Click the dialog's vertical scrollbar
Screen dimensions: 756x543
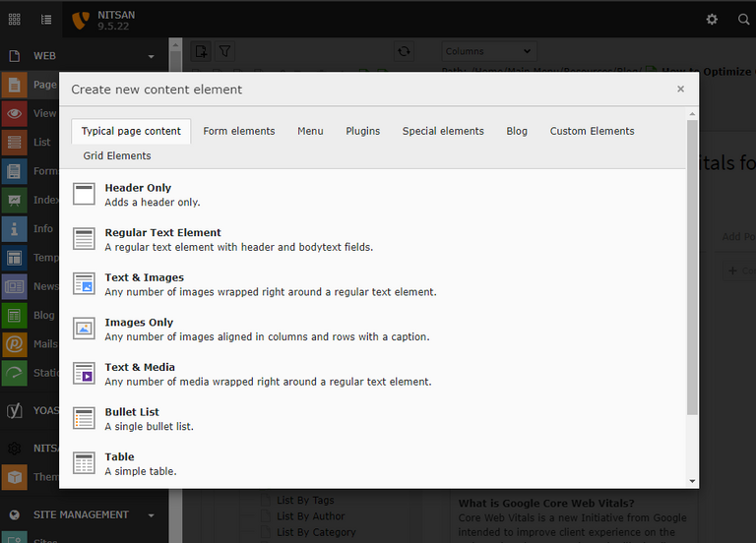[692, 266]
